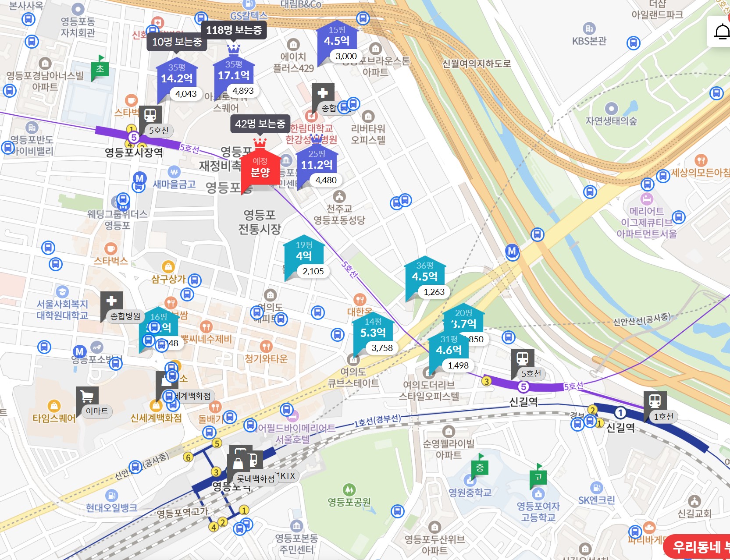
Task: Click the green 고 high school flag
Action: pos(538,476)
